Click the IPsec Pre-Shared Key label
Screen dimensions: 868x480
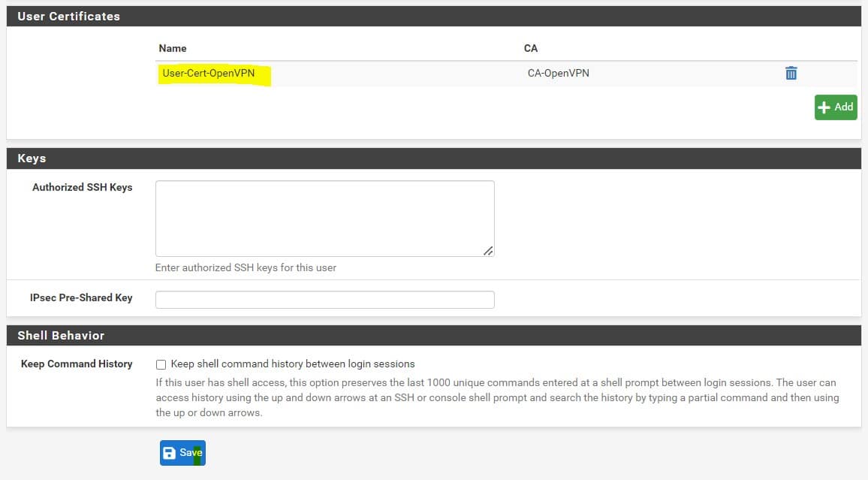81,297
